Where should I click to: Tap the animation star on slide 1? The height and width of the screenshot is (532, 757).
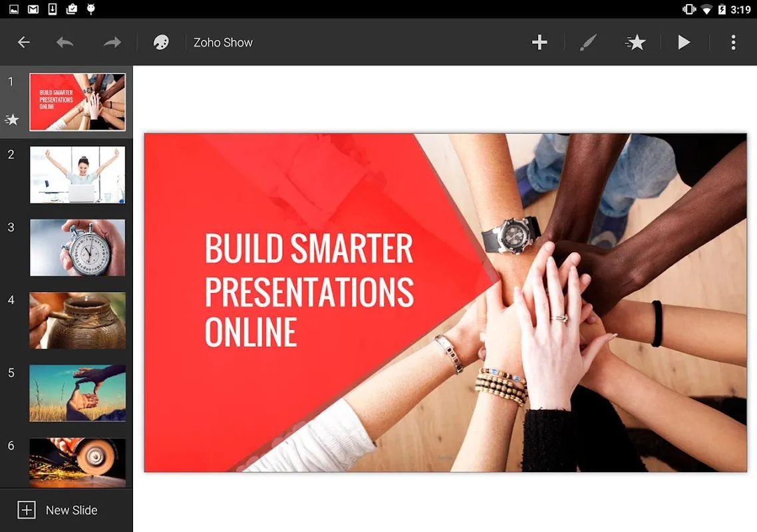12,120
